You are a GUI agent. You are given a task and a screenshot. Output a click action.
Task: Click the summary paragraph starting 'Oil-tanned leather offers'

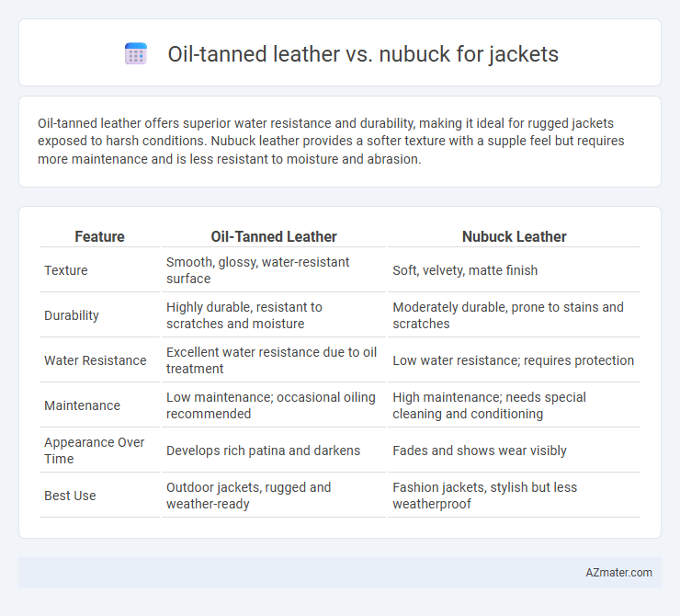click(x=331, y=141)
